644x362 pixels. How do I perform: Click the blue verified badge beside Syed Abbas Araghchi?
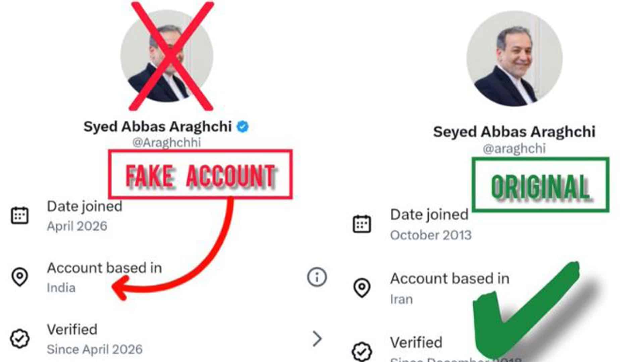[x=243, y=127]
